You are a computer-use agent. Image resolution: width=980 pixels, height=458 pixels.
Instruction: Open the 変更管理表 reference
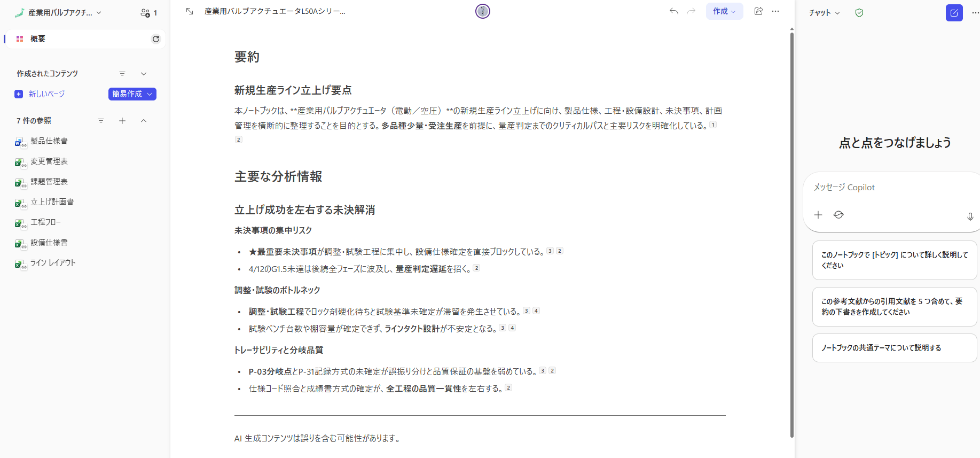click(x=49, y=161)
